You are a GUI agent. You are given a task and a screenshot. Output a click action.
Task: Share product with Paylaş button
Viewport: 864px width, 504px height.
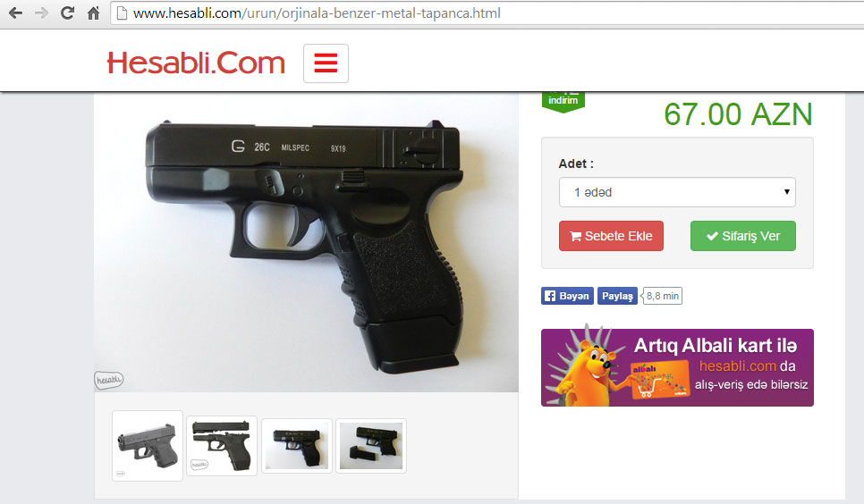617,296
